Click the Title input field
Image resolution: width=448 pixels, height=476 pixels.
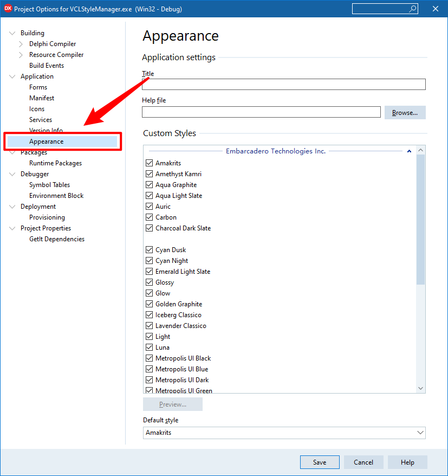(284, 85)
